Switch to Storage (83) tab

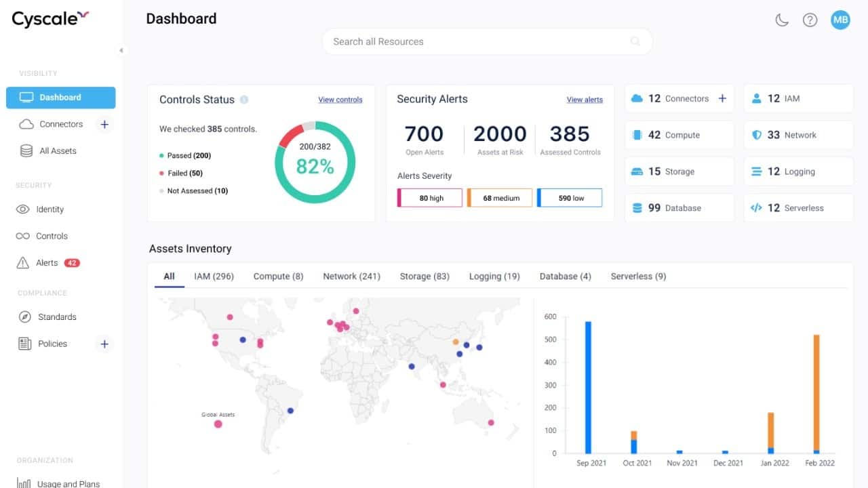point(425,277)
